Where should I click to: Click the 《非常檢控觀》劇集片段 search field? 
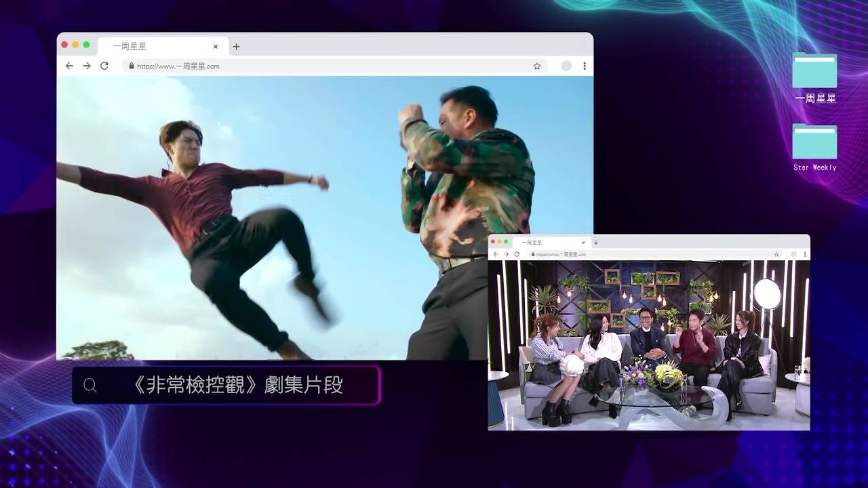point(237,386)
